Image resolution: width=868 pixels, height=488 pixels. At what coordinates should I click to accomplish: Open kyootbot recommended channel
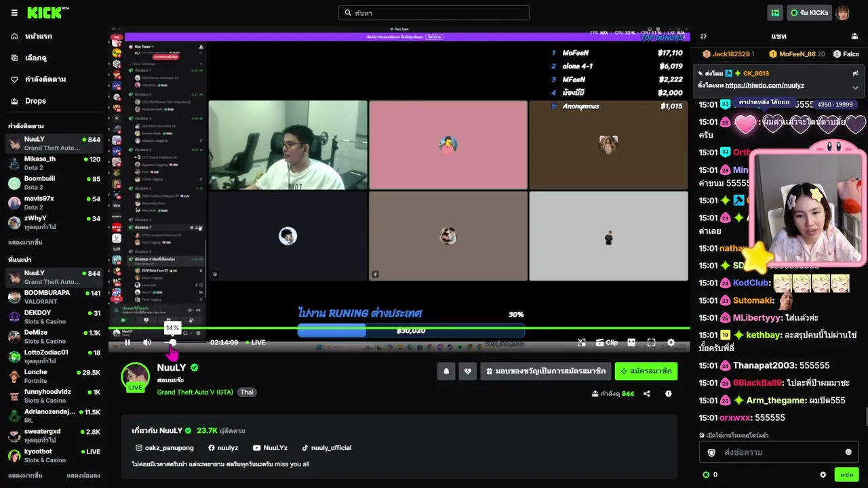coord(54,455)
